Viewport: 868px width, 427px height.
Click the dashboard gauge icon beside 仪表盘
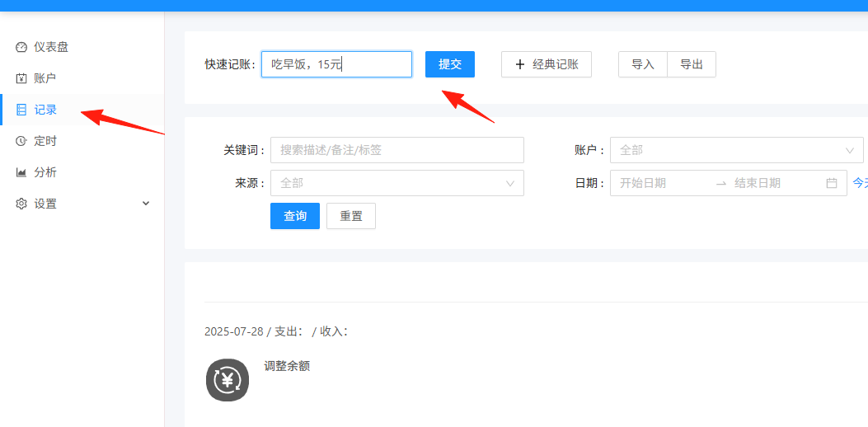[x=21, y=47]
